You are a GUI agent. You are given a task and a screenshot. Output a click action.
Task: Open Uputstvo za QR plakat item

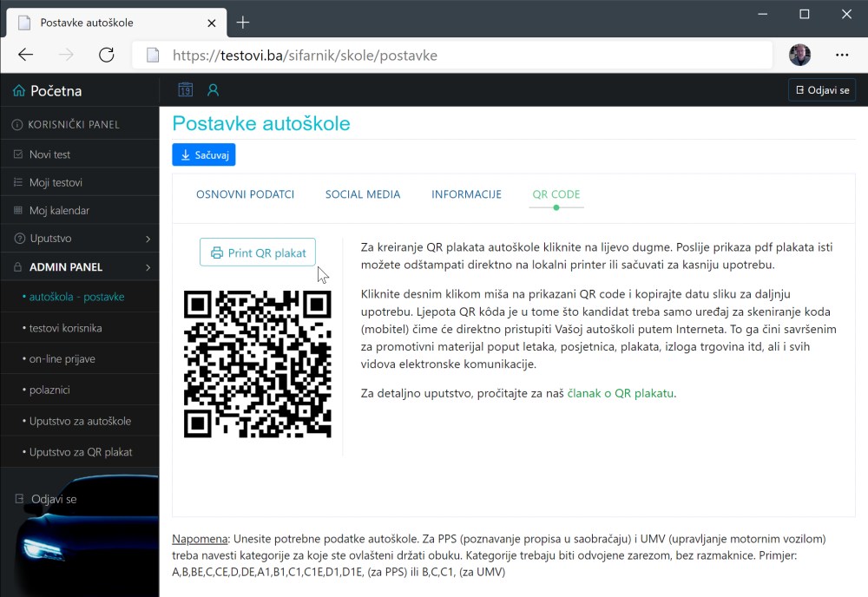pos(80,451)
